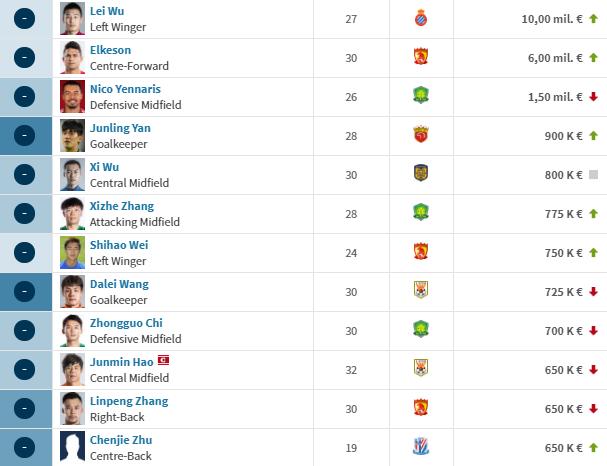The height and width of the screenshot is (466, 607).
Task: Click Nico Yennaris's player photo
Action: coord(72,96)
